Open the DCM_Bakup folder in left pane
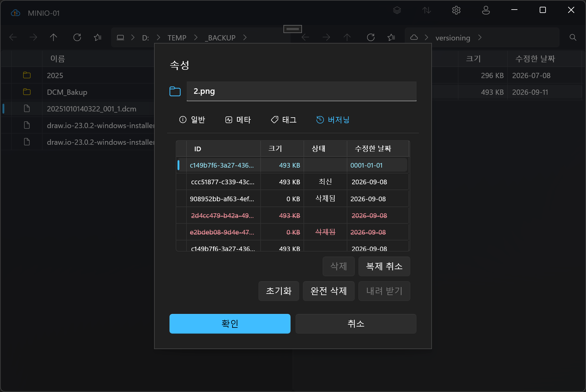Image resolution: width=586 pixels, height=392 pixels. 67,92
